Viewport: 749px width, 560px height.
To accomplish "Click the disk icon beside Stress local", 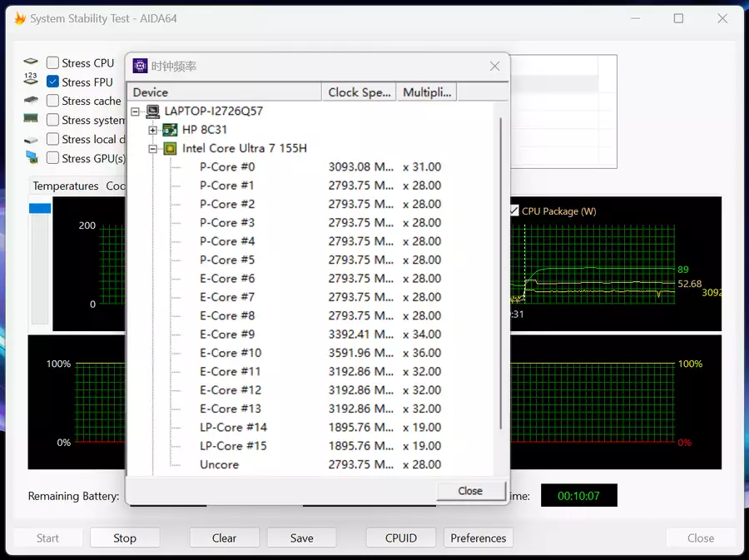I will click(31, 140).
